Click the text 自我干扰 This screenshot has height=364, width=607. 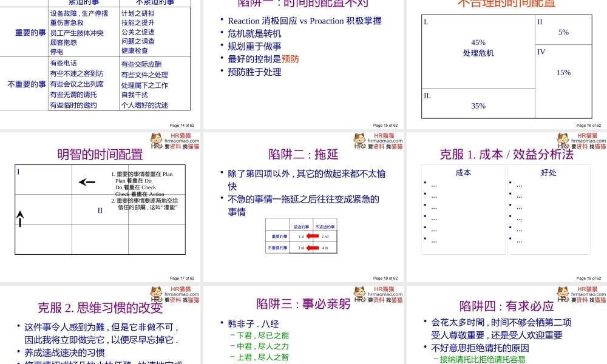pyautogui.click(x=134, y=95)
